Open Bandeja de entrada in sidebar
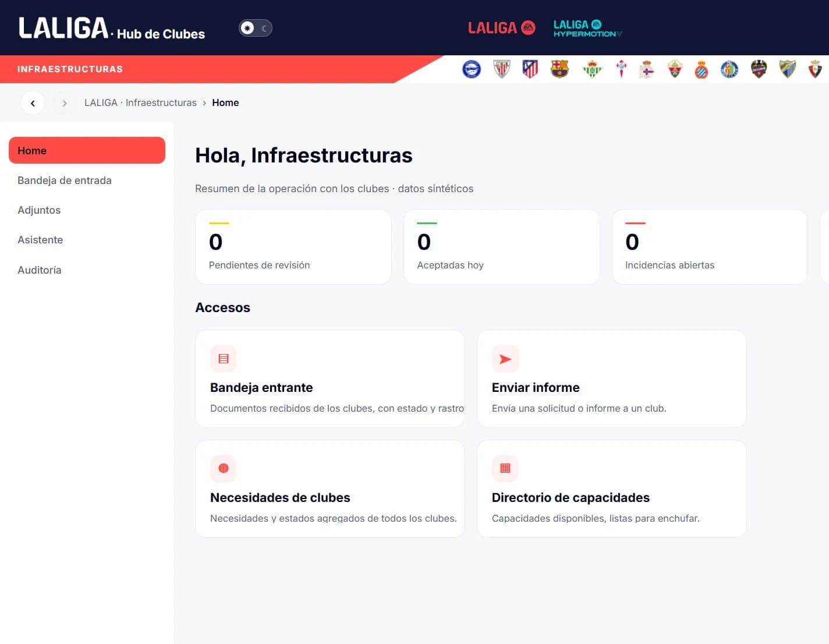 point(87,181)
